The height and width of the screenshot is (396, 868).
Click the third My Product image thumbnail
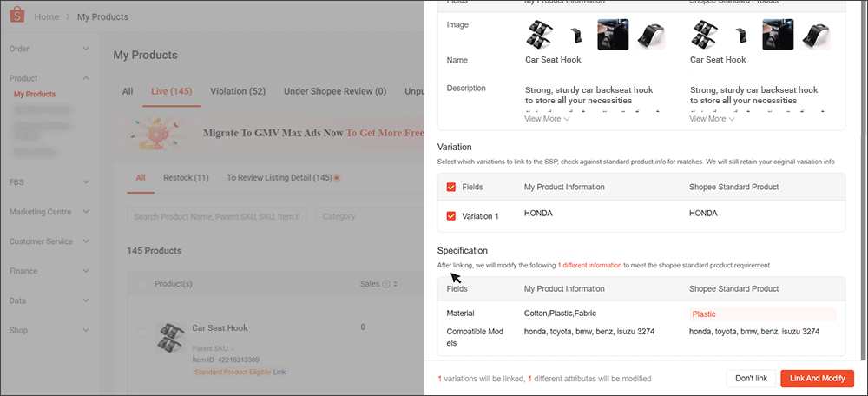click(x=613, y=35)
